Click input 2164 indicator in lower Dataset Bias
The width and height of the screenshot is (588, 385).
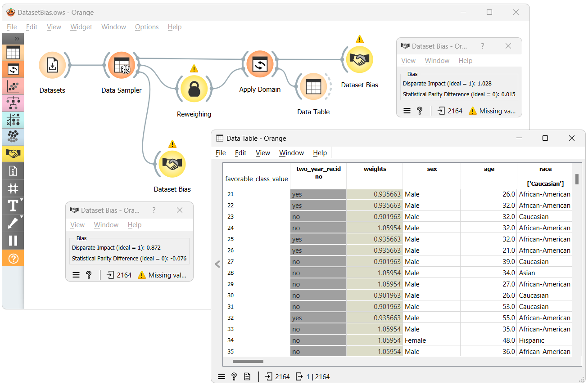point(119,275)
